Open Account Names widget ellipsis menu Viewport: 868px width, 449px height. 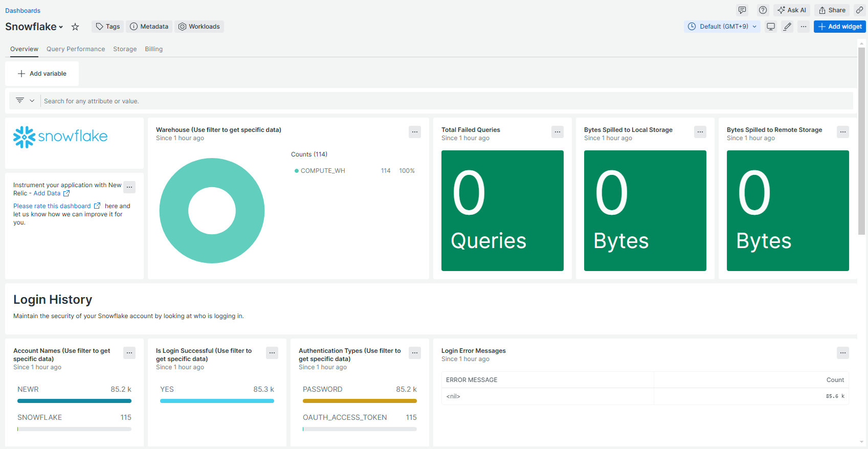(x=129, y=353)
